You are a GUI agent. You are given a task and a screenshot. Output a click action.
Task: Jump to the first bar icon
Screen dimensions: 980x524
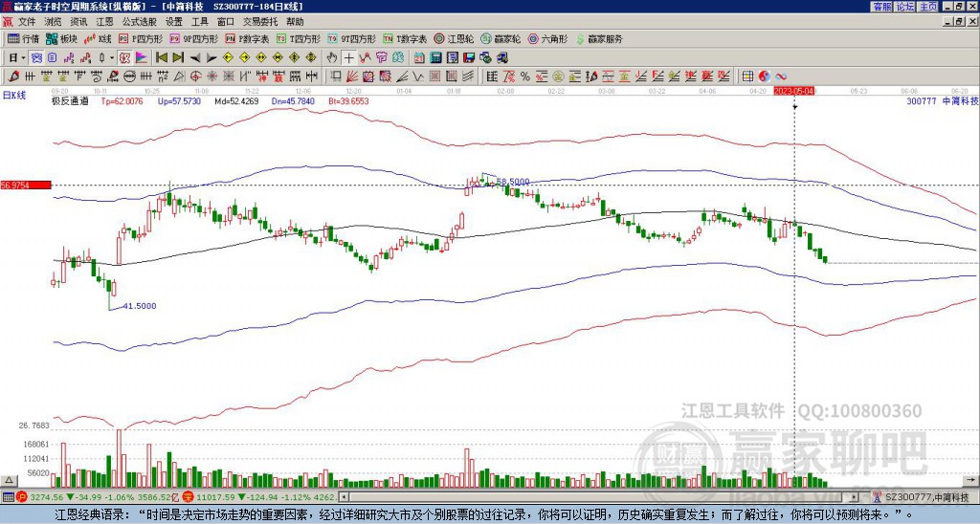click(x=161, y=58)
